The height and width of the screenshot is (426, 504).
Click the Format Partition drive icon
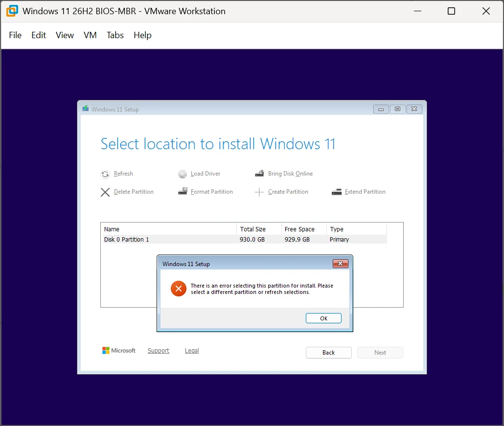[183, 191]
